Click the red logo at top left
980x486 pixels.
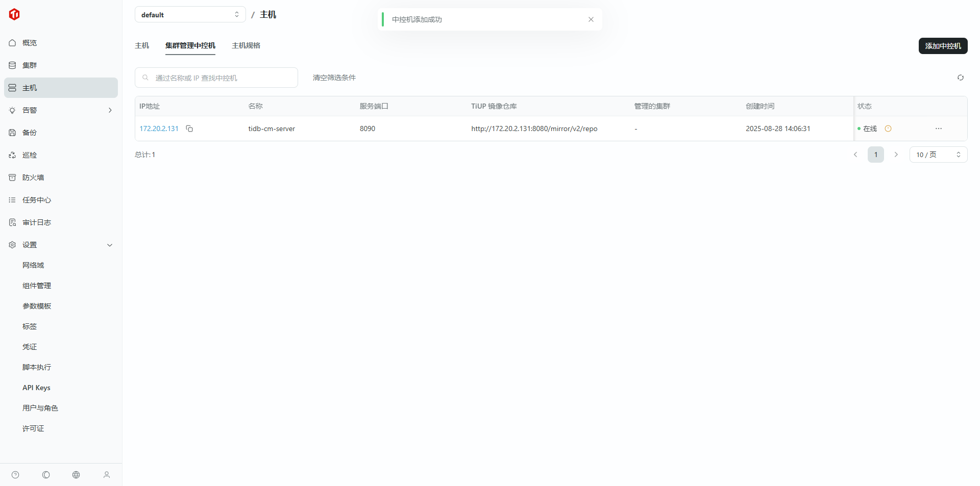tap(14, 14)
